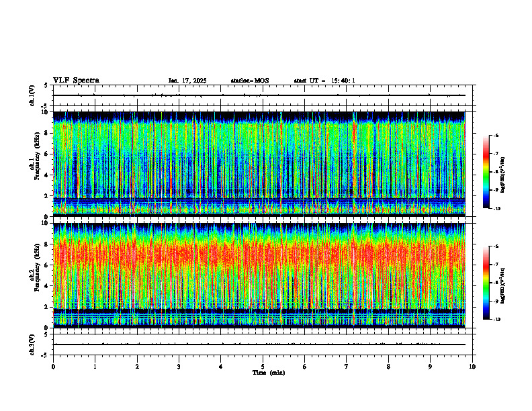Click the "-10" label on ch.2 color bar
This screenshot has width=532, height=411.
[x=497, y=320]
